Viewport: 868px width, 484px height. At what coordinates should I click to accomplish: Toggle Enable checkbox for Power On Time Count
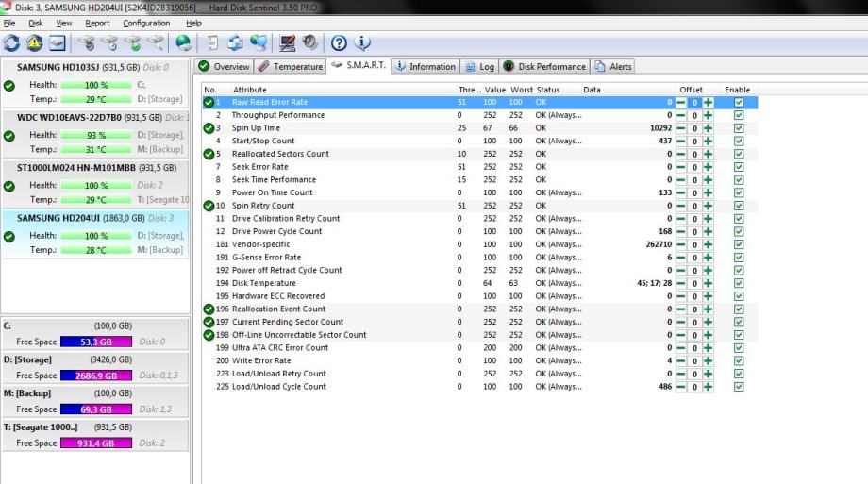click(x=739, y=192)
